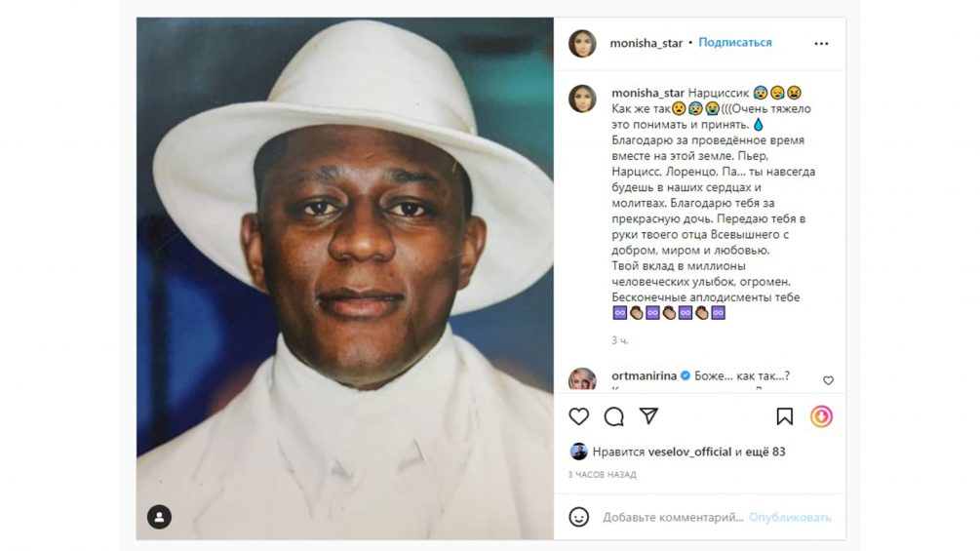980x551 pixels.
Task: Open the emoji picker in comment box
Action: tap(579, 517)
